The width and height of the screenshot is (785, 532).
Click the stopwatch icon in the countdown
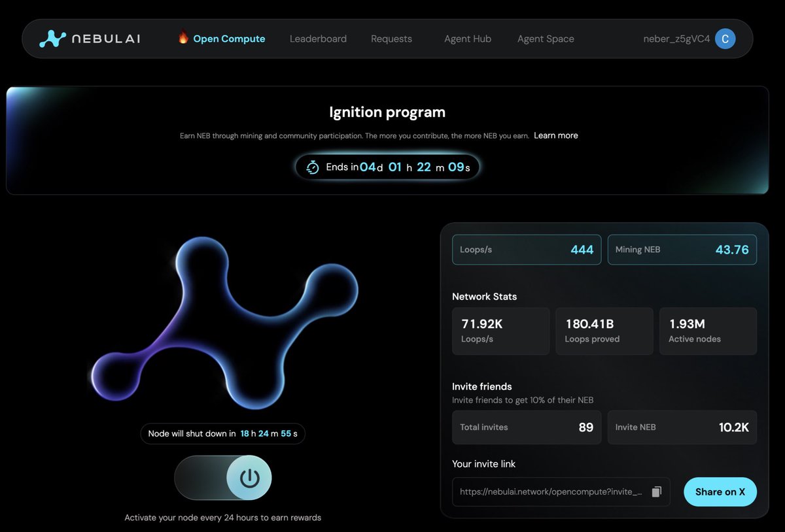click(313, 167)
